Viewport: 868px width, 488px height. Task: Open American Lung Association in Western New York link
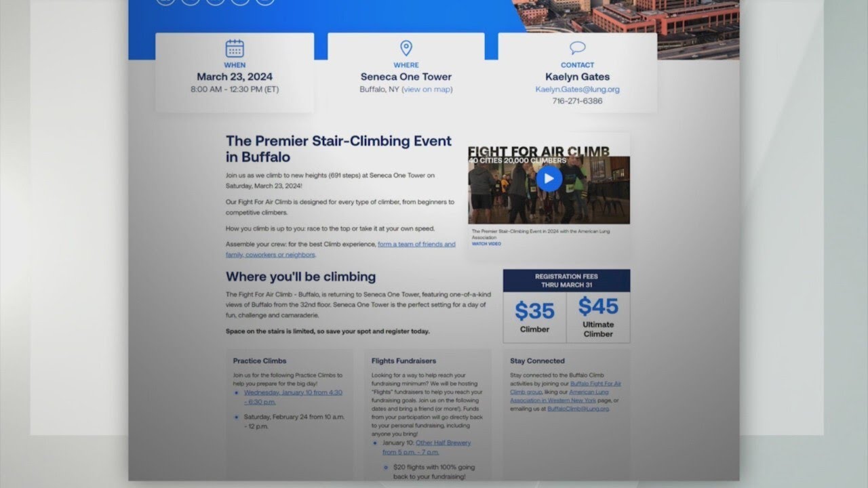pyautogui.click(x=560, y=396)
